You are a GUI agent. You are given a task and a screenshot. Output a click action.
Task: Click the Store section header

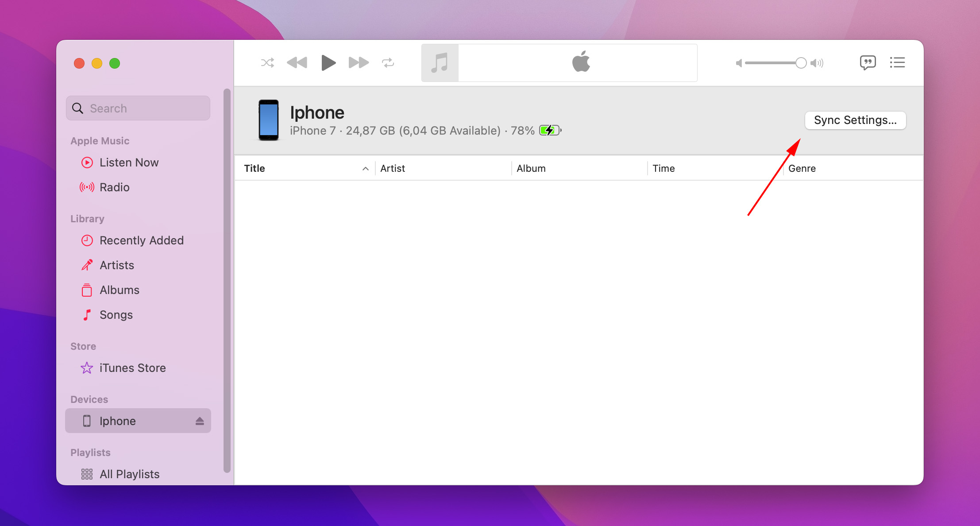83,346
